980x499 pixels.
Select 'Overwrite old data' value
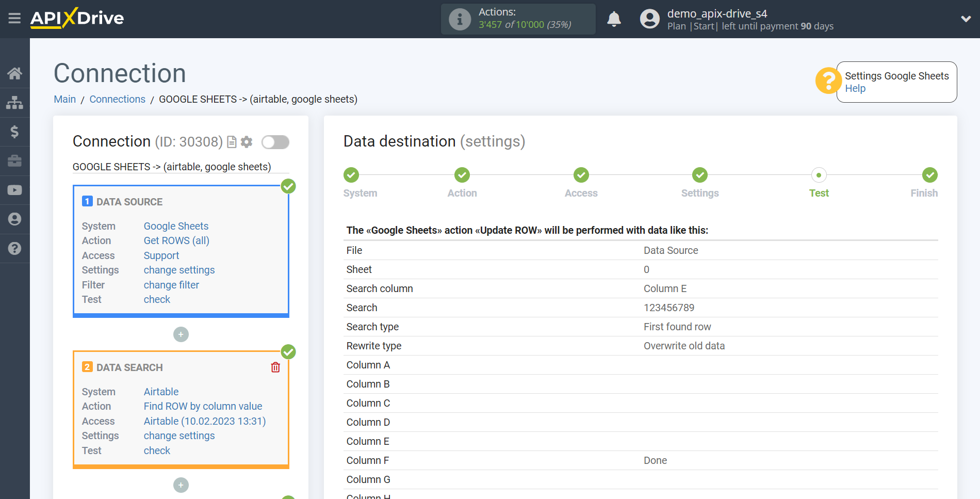coord(684,346)
